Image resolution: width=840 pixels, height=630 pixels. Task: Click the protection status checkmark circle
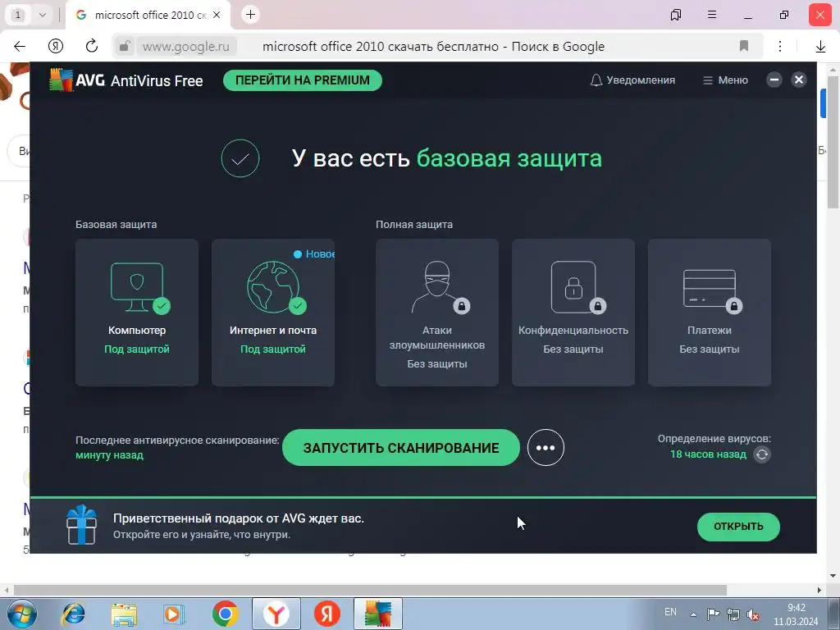240,158
